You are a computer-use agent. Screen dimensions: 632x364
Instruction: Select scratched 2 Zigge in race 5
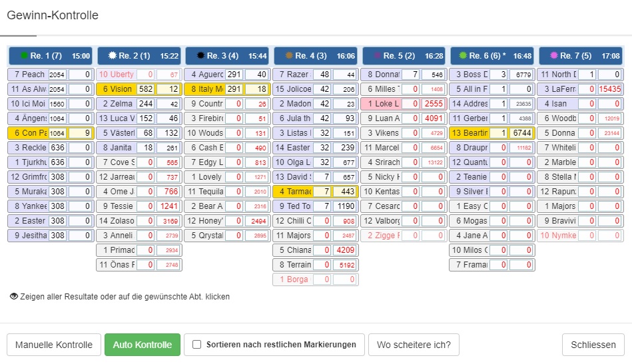404,236
